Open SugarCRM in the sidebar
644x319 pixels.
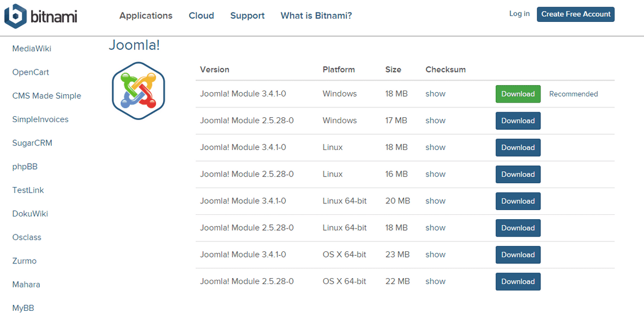pos(33,143)
